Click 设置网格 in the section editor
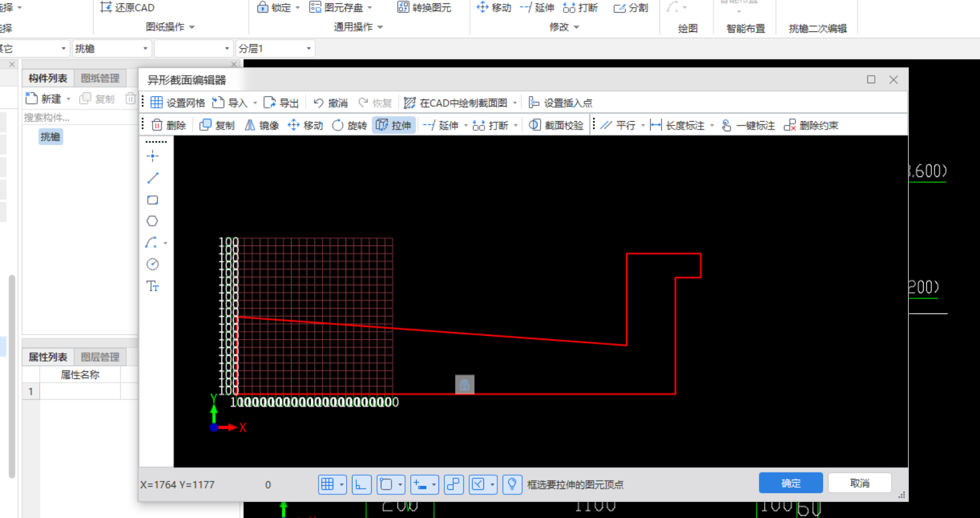 178,103
